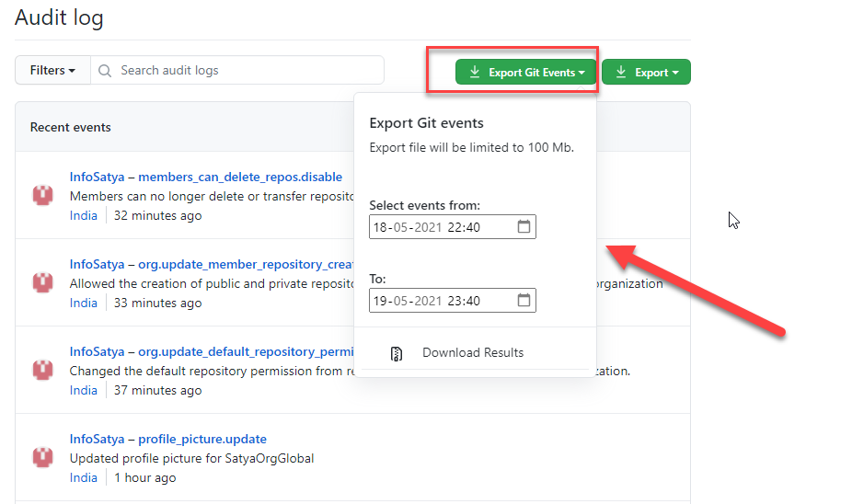Open InfoSatya profile_picture.update event link
The width and height of the screenshot is (852, 504).
(168, 439)
